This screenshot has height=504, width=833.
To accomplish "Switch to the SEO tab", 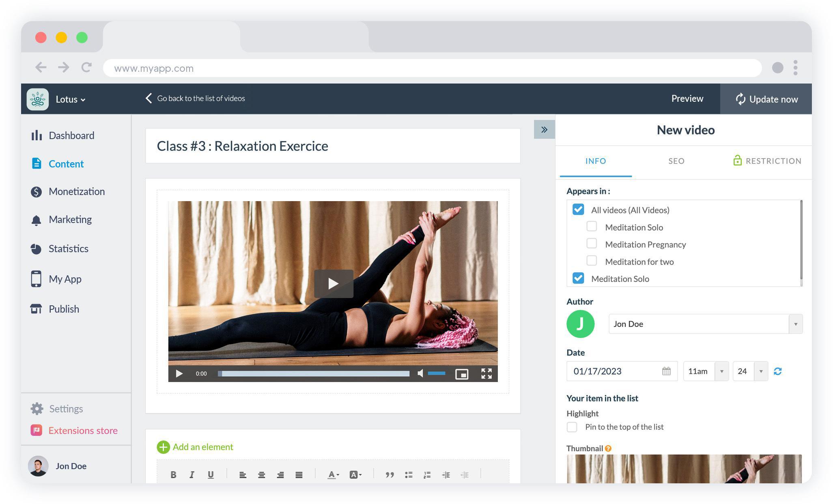I will click(x=676, y=161).
